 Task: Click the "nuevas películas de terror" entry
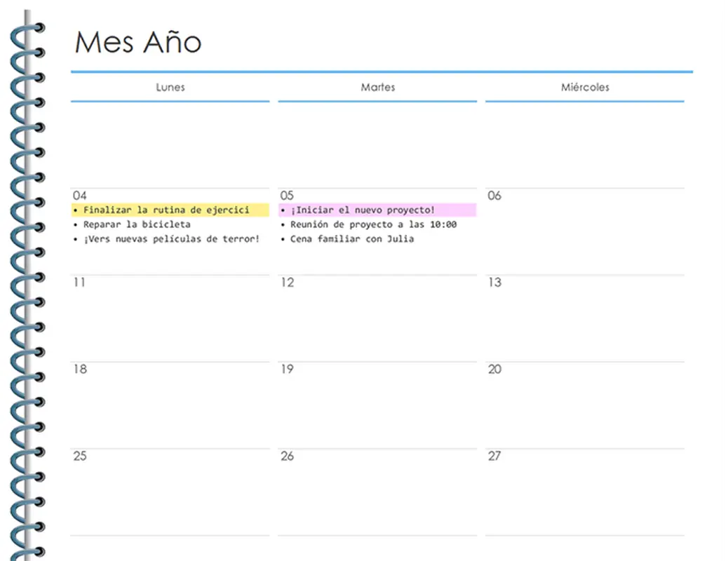pos(171,239)
